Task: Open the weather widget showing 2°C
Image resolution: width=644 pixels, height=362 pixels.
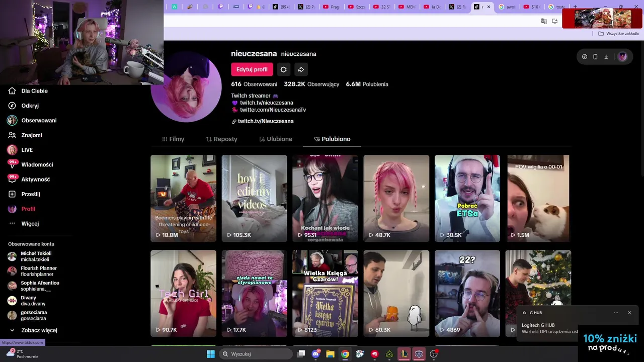Action: [23, 353]
